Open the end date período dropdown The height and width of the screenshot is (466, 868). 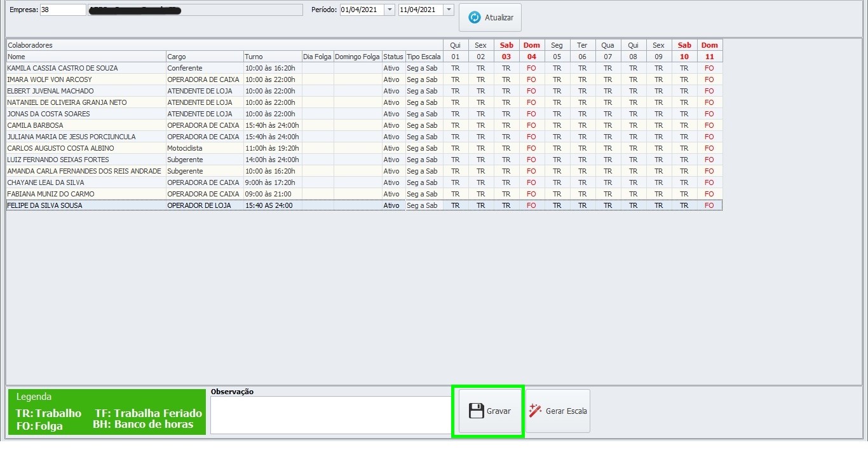[449, 10]
